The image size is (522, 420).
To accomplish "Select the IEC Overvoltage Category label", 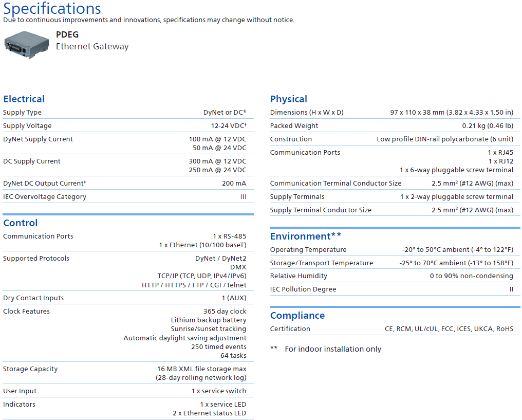I will coord(45,197).
